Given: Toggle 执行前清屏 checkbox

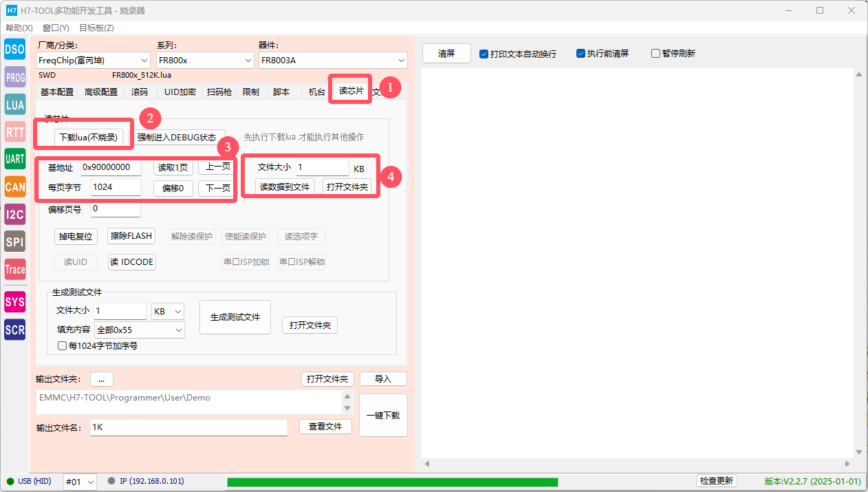Looking at the screenshot, I should [581, 54].
